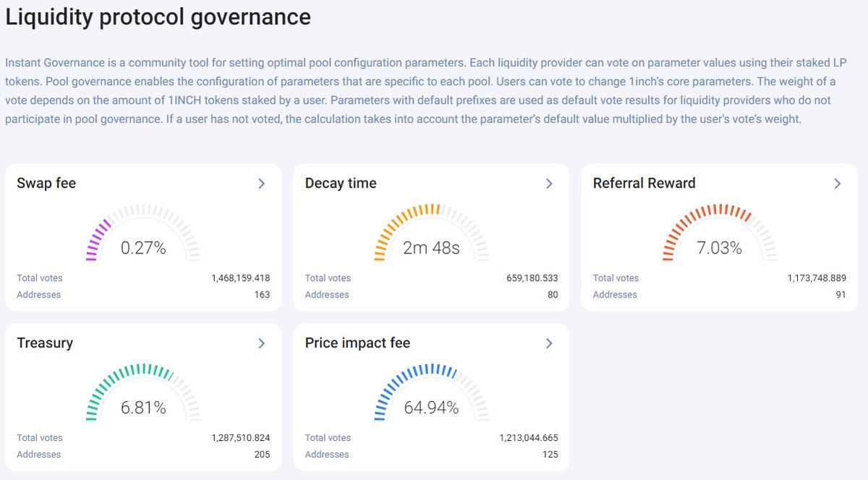868x480 pixels.
Task: Click the 6.81% treasury value
Action: coord(143,408)
